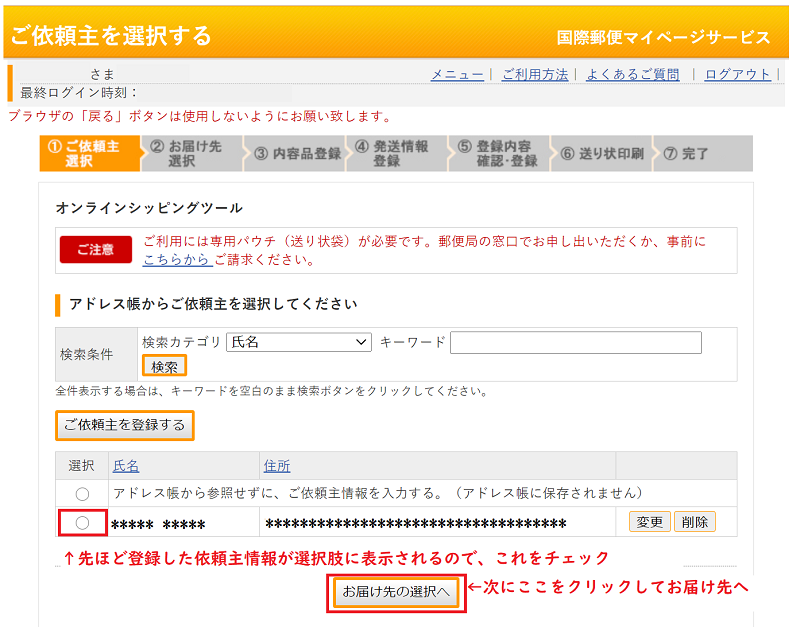This screenshot has height=627, width=800.
Task: Select the radio button for the registered masked sender
Action: tap(82, 522)
